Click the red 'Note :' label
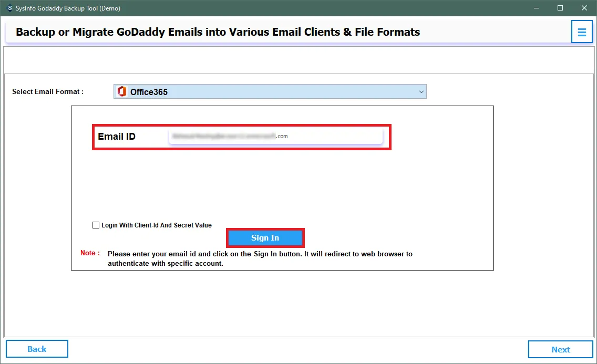This screenshot has width=597, height=364. 90,253
